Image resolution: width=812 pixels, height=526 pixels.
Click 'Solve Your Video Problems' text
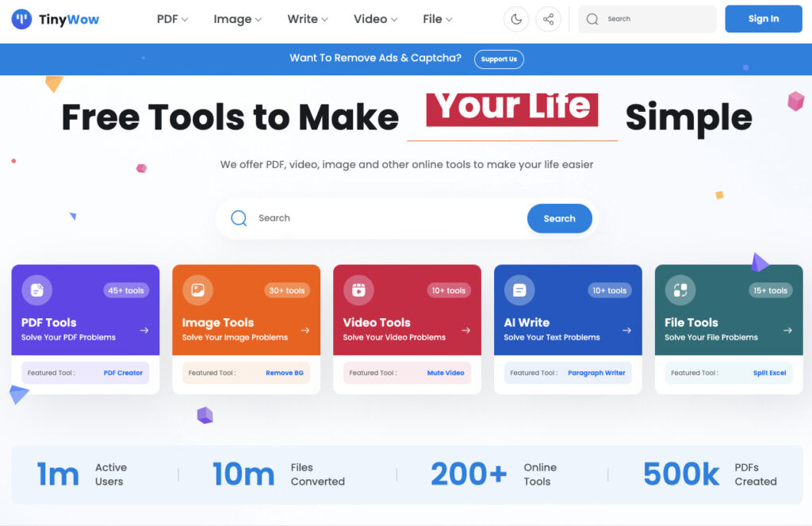coord(394,337)
